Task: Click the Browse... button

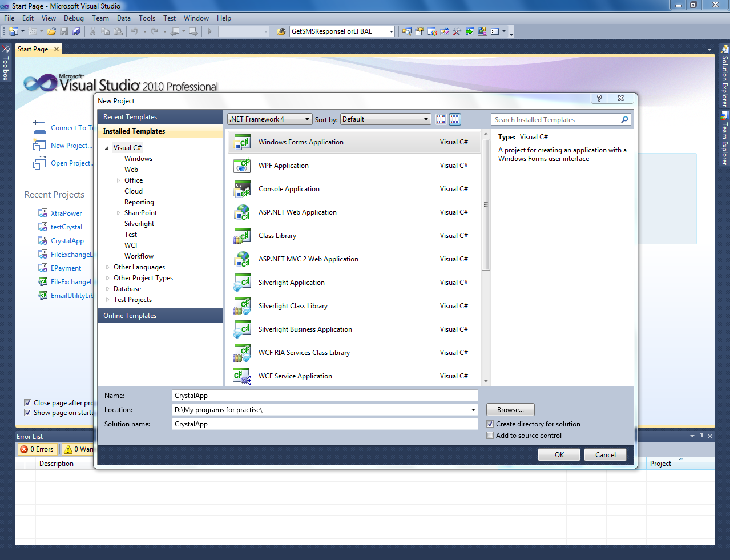Action: point(510,410)
